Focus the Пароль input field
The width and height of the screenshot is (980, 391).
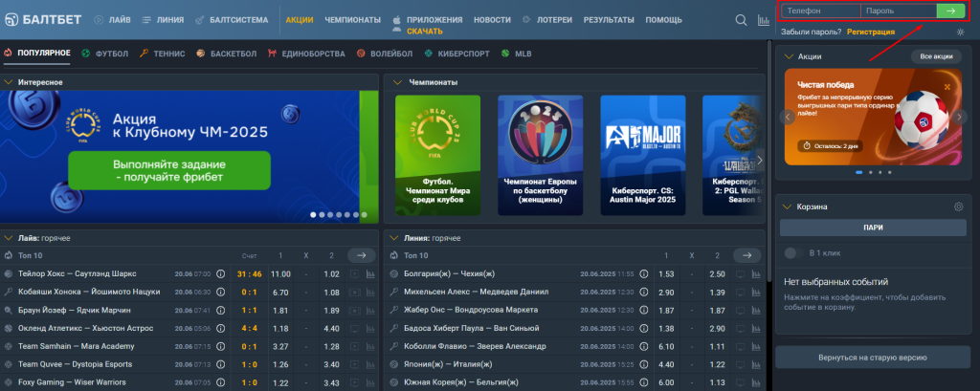point(899,11)
